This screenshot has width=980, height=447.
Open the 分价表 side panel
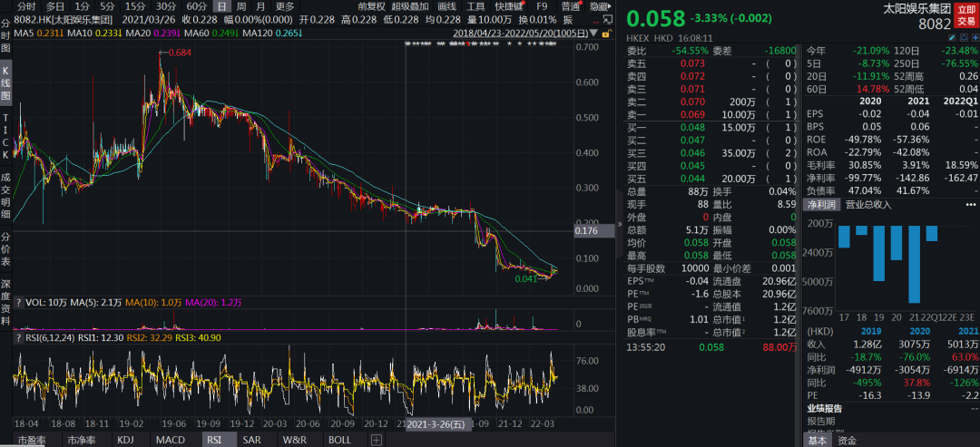pos(5,249)
